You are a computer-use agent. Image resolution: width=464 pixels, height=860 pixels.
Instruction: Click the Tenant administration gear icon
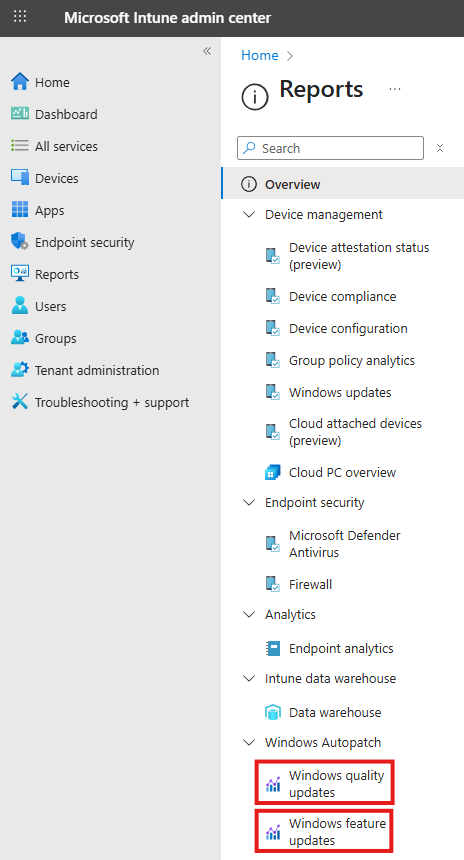click(x=20, y=370)
